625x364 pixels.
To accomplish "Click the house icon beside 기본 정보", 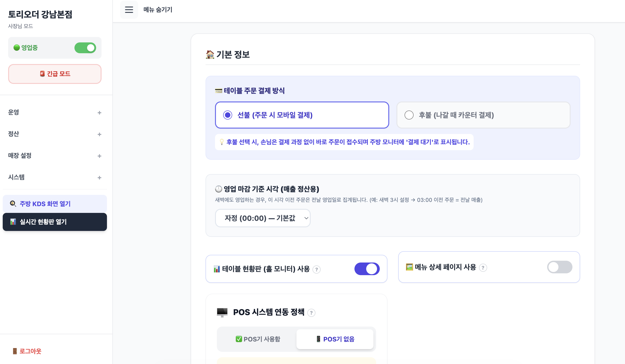I will coord(210,54).
